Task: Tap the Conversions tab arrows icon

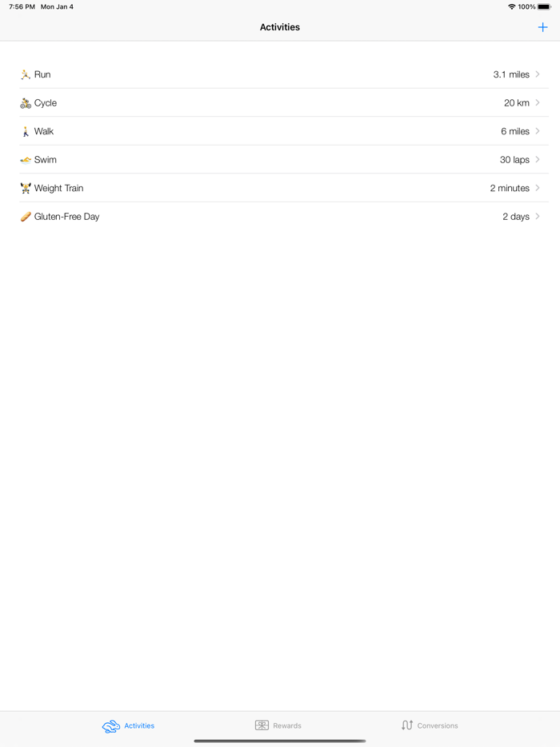Action: tap(406, 725)
